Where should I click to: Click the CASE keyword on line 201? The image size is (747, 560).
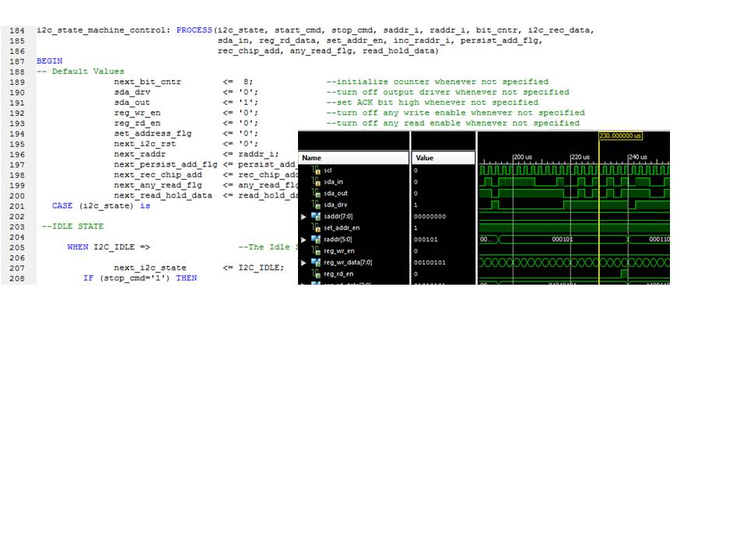62,205
